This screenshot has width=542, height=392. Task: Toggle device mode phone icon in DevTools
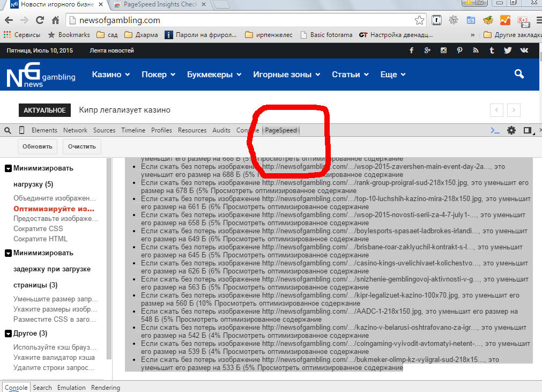[22, 130]
